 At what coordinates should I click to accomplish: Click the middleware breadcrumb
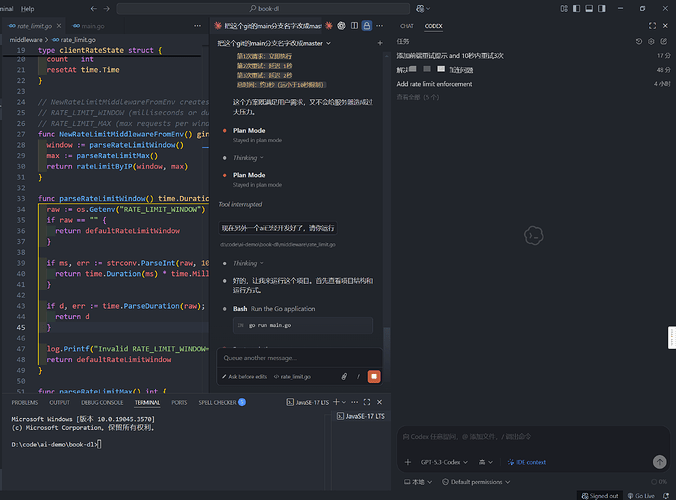coord(26,40)
